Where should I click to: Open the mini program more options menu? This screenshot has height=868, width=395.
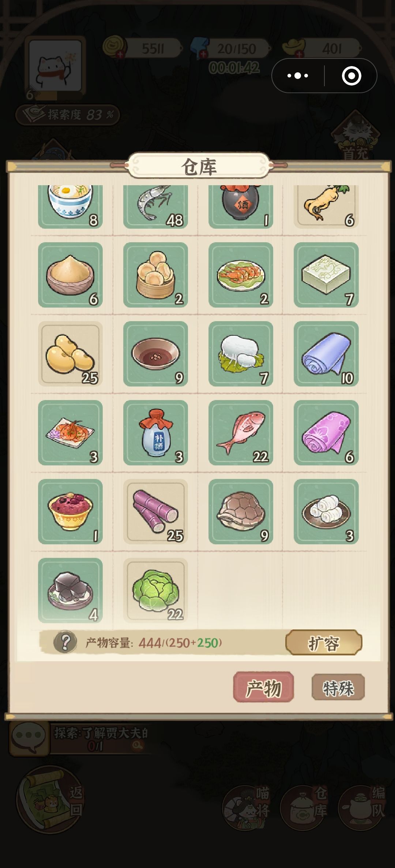298,76
